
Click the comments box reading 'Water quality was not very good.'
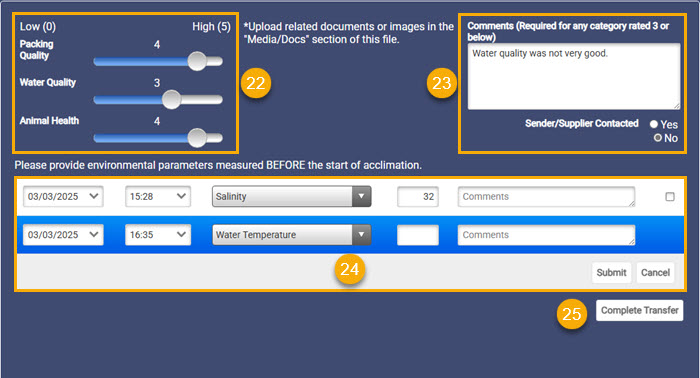click(x=574, y=76)
